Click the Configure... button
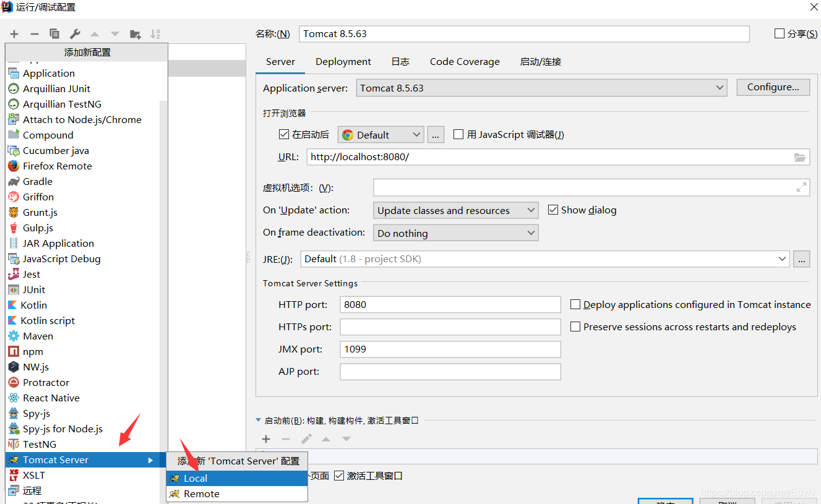 tap(773, 87)
